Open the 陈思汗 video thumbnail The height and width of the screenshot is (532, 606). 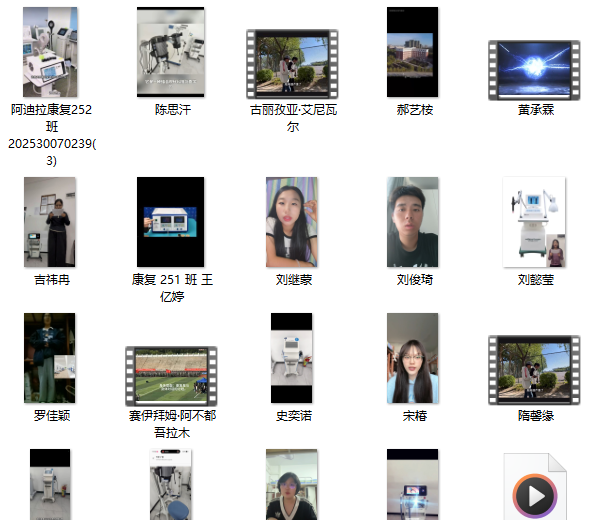(x=170, y=52)
